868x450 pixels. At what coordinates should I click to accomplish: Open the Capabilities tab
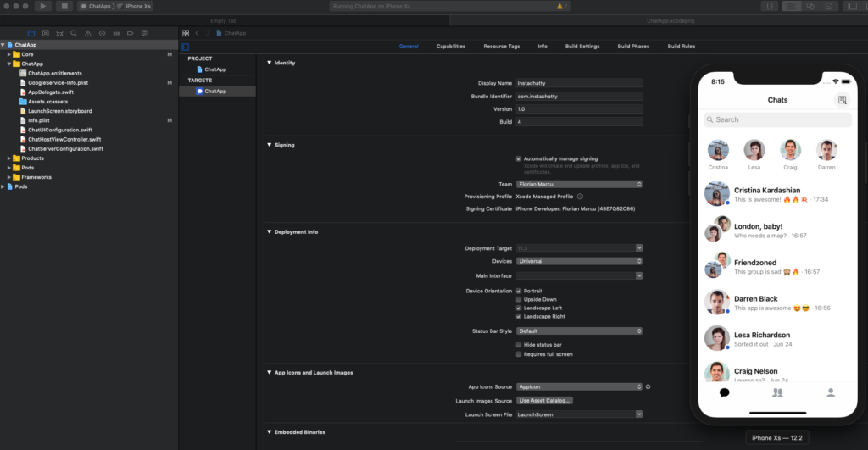pos(450,47)
